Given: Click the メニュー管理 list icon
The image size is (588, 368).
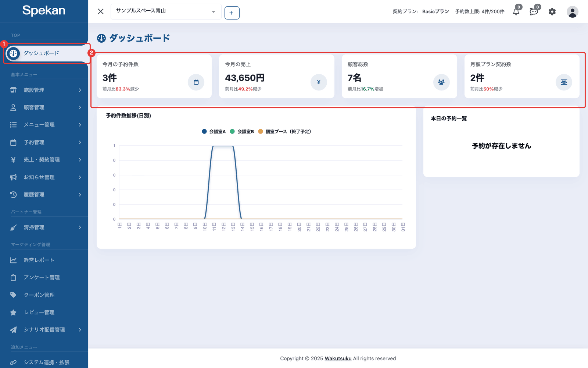Looking at the screenshot, I should tap(13, 125).
